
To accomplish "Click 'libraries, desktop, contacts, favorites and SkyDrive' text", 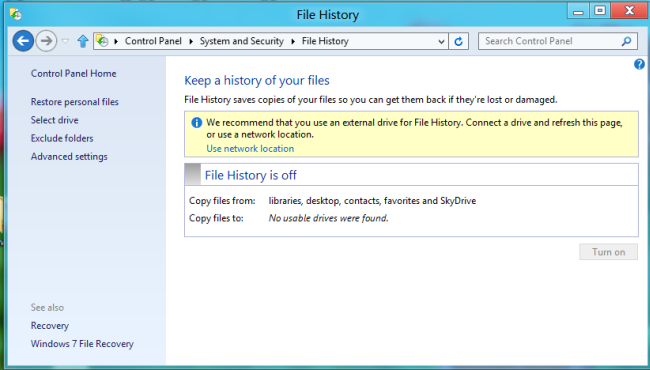I will point(372,201).
